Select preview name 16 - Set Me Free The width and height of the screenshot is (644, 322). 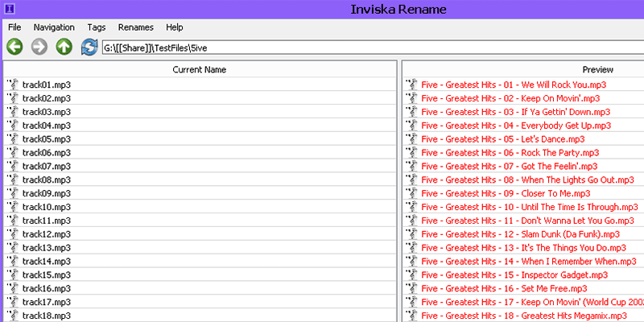(x=505, y=288)
